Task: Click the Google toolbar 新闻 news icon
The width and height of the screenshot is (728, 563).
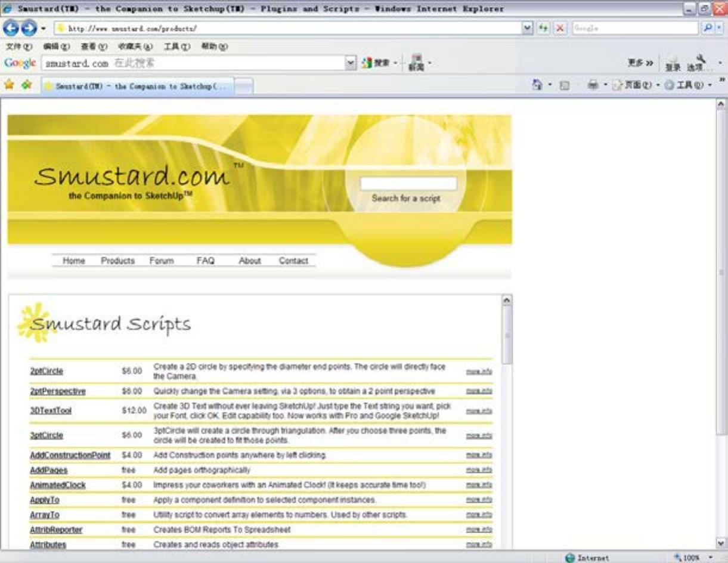Action: point(416,63)
